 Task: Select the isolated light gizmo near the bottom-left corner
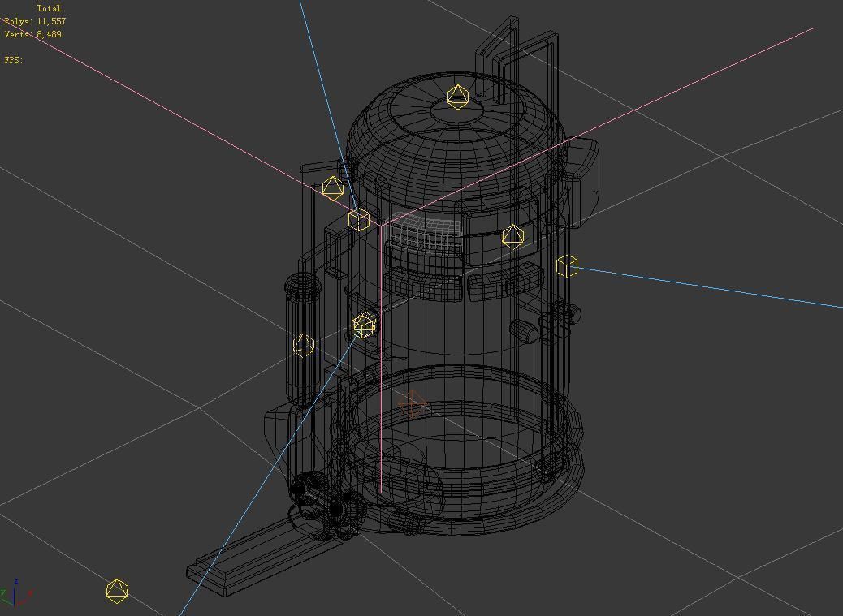tap(117, 591)
